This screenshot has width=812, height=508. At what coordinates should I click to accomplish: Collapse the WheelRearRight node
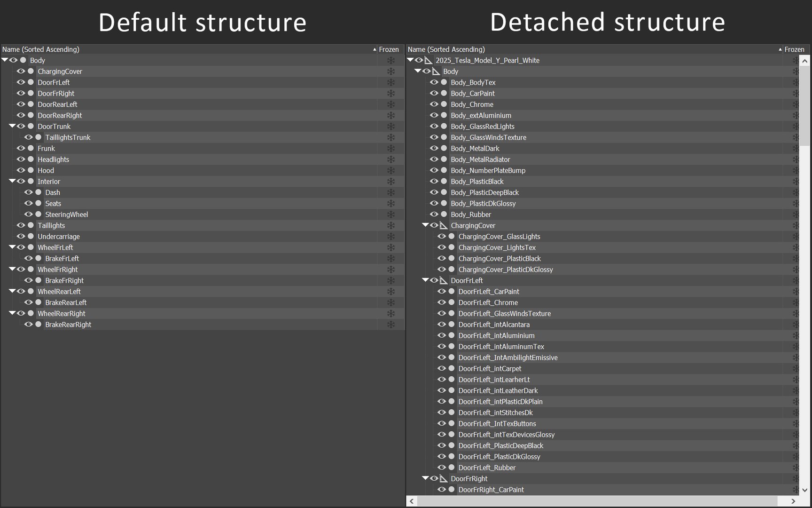click(12, 313)
